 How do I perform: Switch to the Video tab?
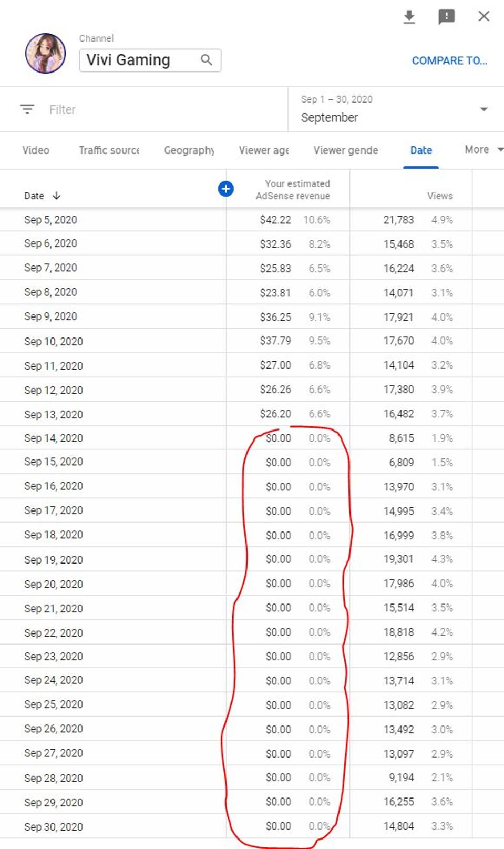tap(36, 150)
